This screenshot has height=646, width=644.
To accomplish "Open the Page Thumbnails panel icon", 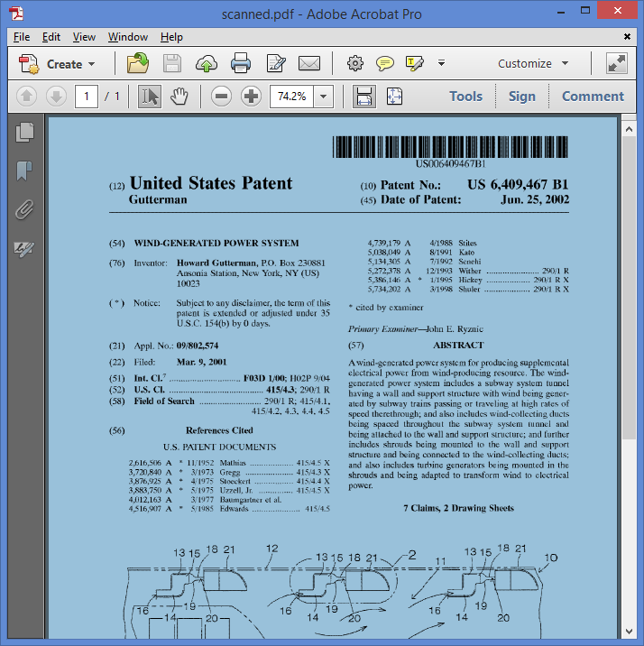I will click(x=24, y=132).
